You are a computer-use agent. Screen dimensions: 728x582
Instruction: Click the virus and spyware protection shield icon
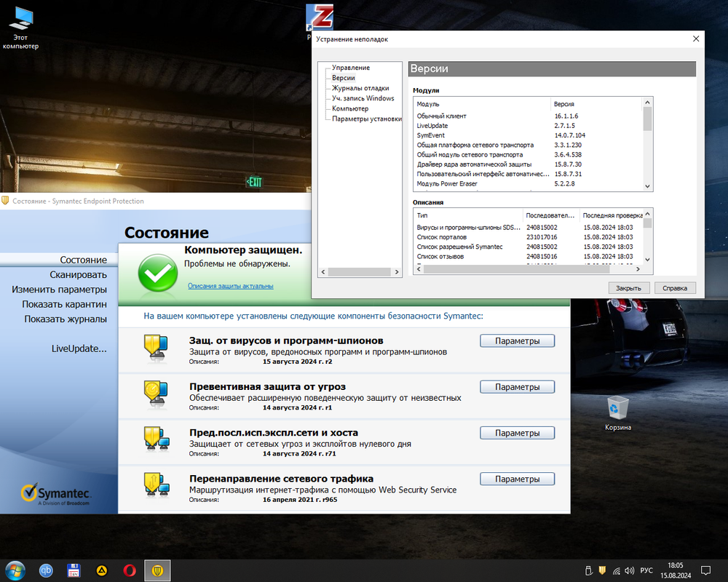coord(156,348)
